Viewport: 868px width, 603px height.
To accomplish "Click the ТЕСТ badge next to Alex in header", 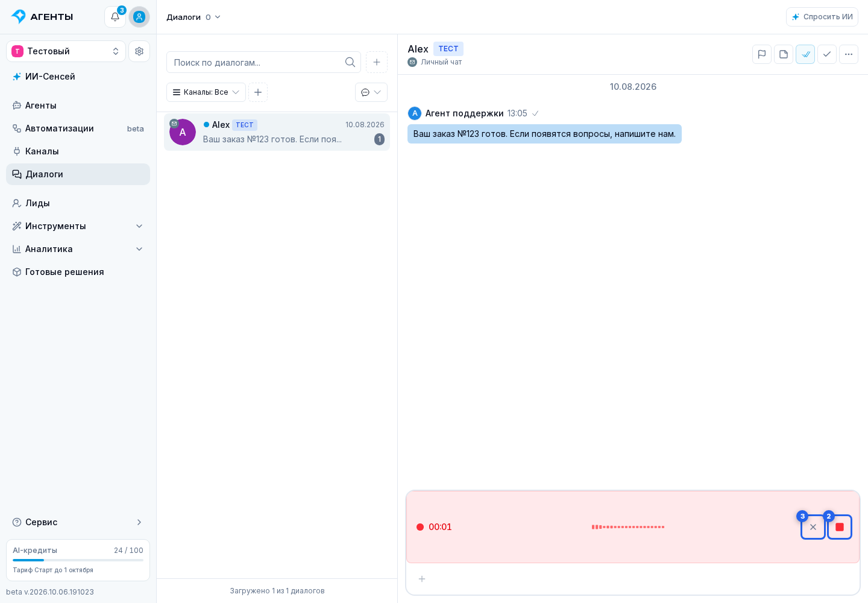I will (x=448, y=49).
